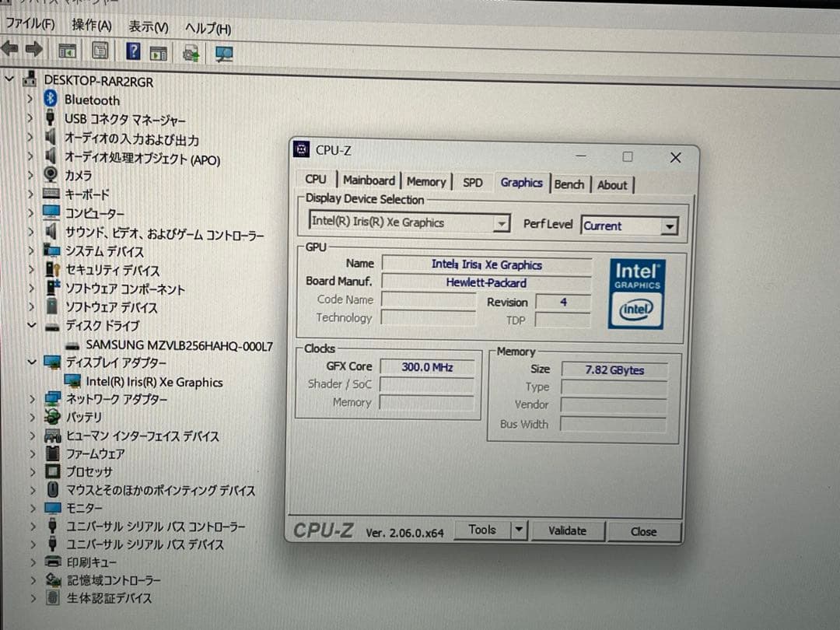Click the ファームウェア firmware category icon
The width and height of the screenshot is (840, 630).
click(x=53, y=453)
